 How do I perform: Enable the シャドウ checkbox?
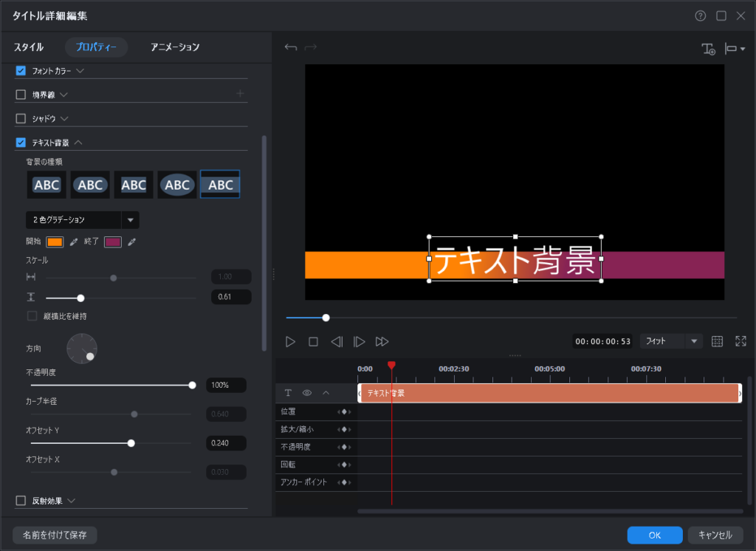tap(21, 118)
